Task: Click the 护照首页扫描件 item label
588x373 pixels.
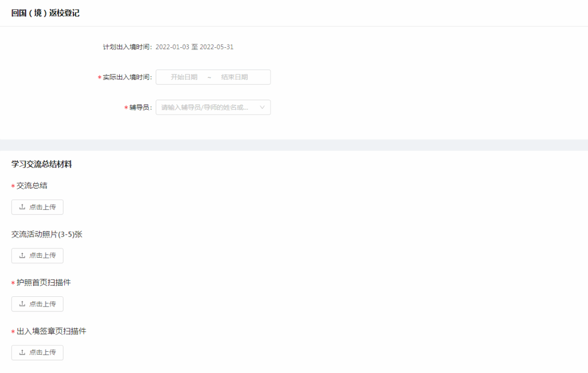Action: pos(44,283)
